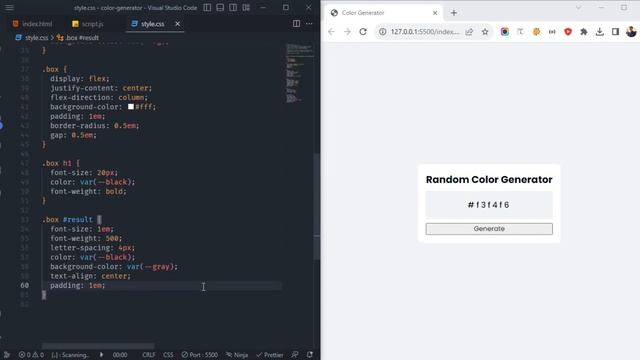Screen dimensions: 640x360
Task: Switch to the index.html editor tab
Action: 32,24
